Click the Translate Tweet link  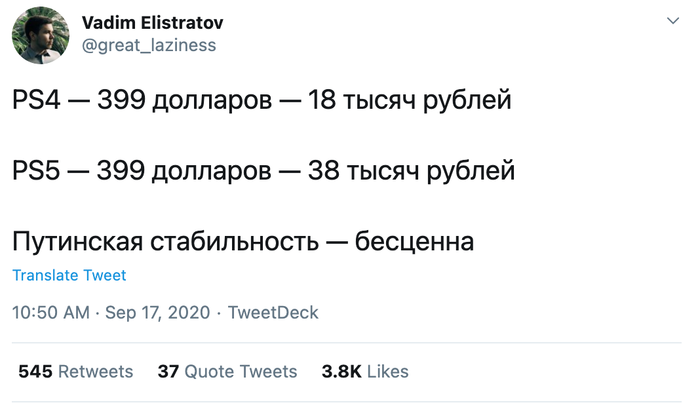click(69, 275)
